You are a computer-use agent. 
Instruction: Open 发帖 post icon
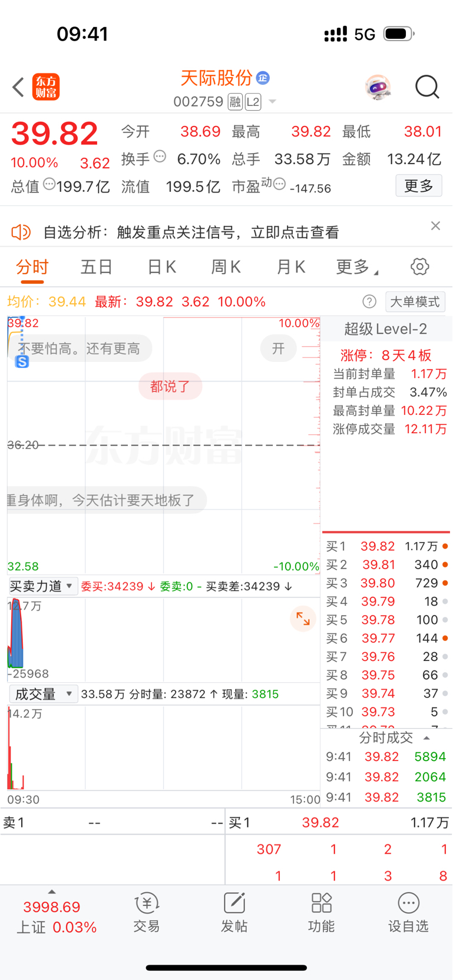click(234, 912)
